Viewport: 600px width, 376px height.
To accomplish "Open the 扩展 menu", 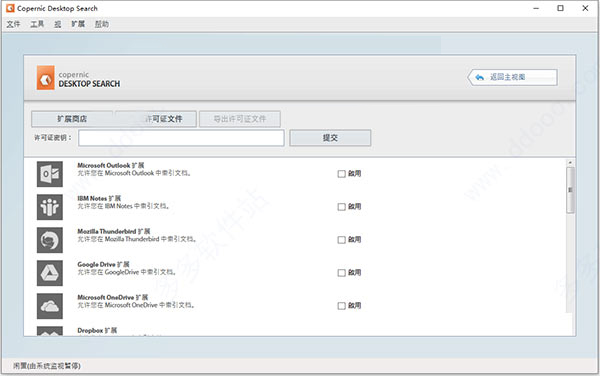I will pos(78,24).
